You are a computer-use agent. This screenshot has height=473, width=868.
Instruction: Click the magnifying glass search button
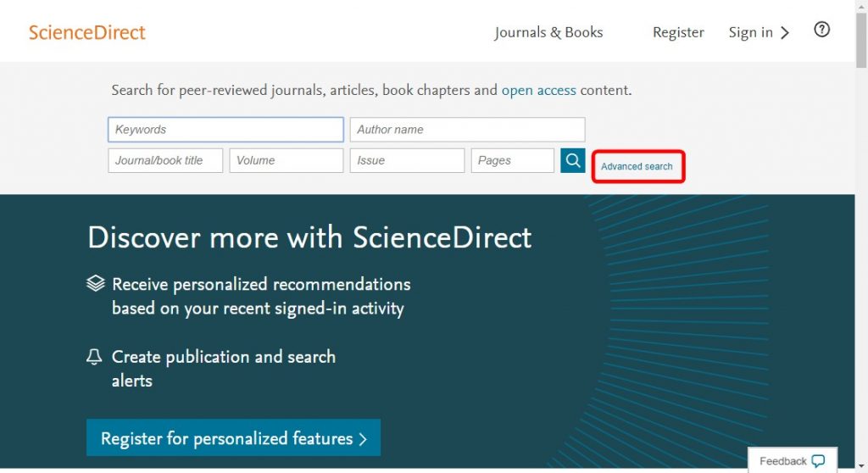572,160
